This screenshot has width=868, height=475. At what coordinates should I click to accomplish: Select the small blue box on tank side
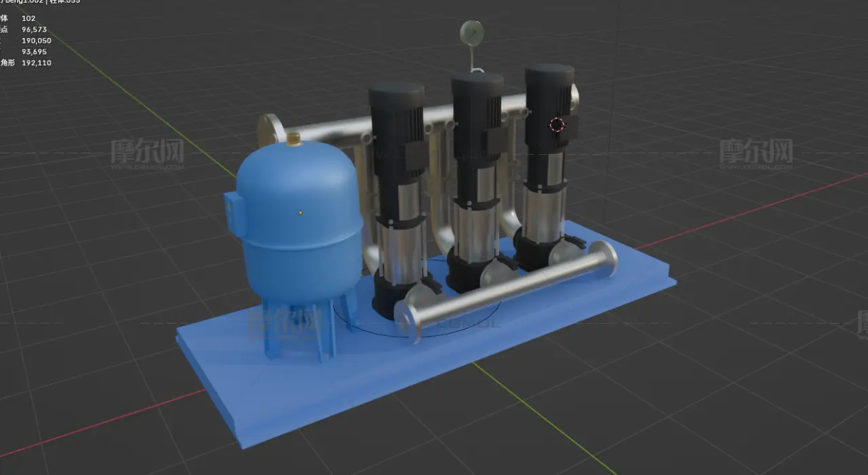point(231,212)
